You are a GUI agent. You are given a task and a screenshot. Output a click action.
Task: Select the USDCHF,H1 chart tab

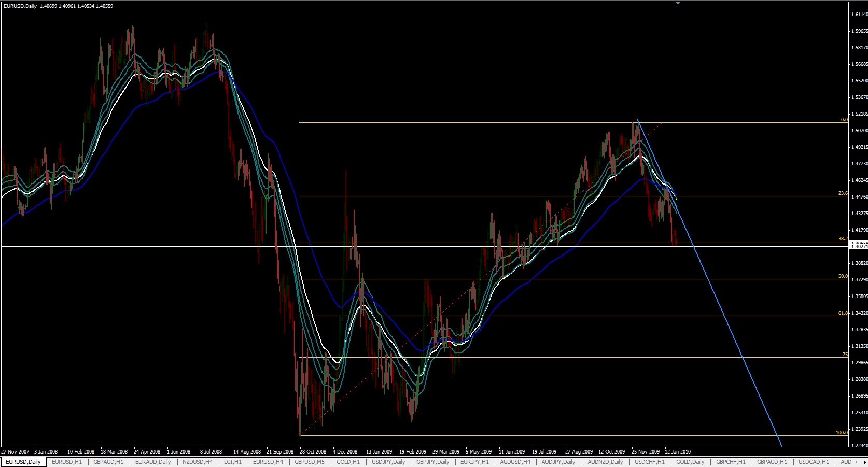[x=650, y=462]
